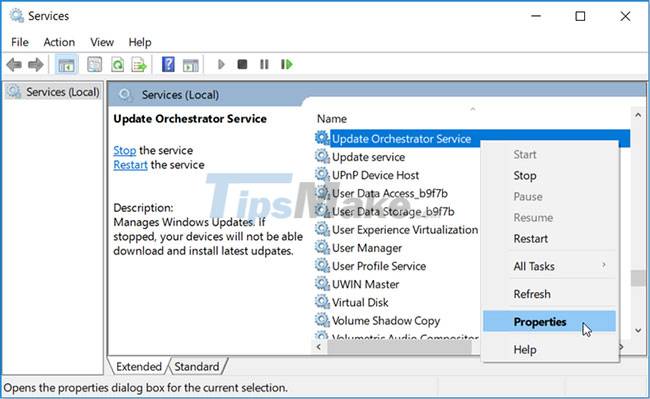The height and width of the screenshot is (399, 650).
Task: Select the User Data Access_b9f7b row
Action: click(x=397, y=193)
